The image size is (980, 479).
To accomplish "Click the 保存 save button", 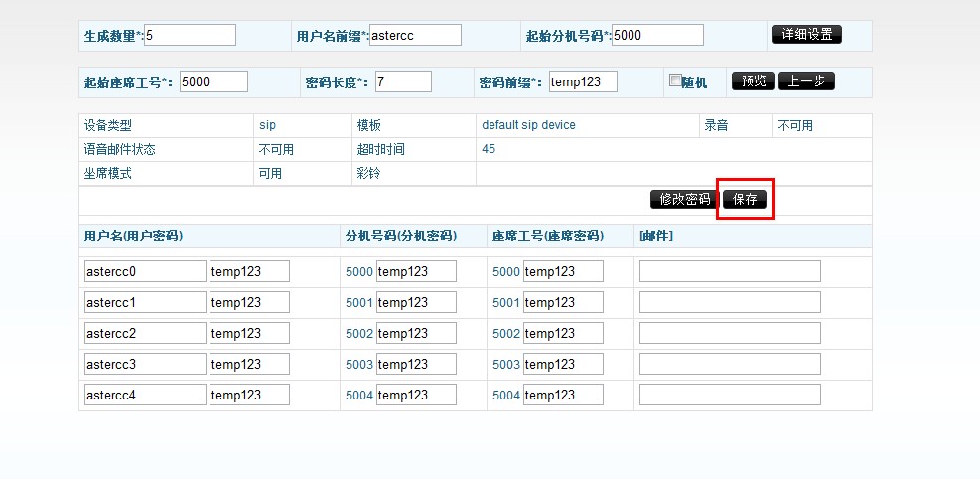I will pyautogui.click(x=745, y=199).
